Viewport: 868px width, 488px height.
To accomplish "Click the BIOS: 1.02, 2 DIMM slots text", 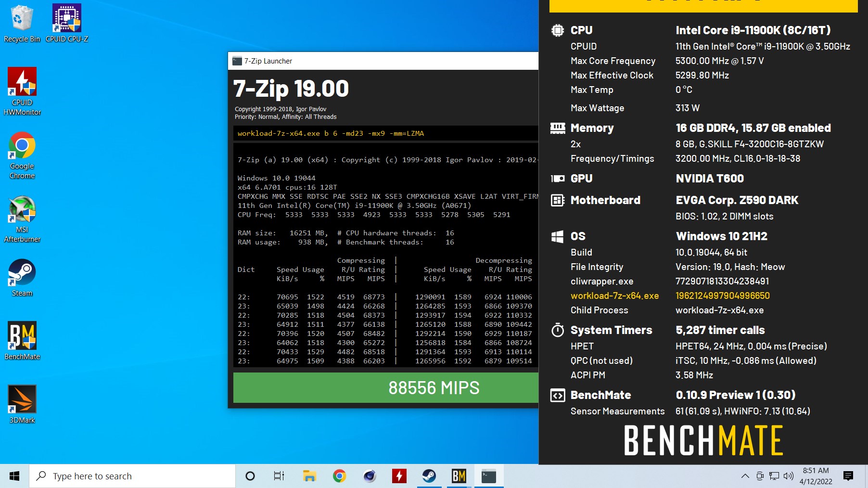I will pyautogui.click(x=725, y=217).
